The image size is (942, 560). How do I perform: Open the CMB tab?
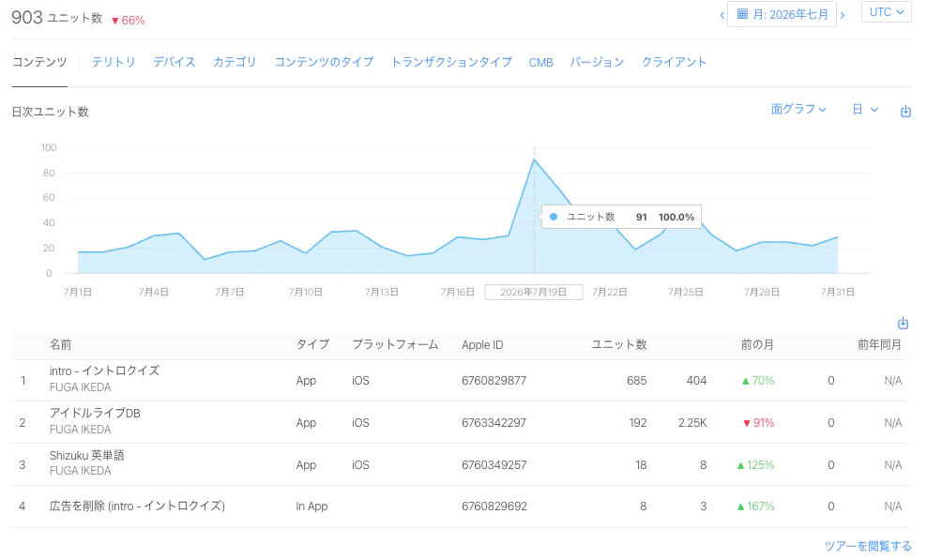pyautogui.click(x=540, y=63)
